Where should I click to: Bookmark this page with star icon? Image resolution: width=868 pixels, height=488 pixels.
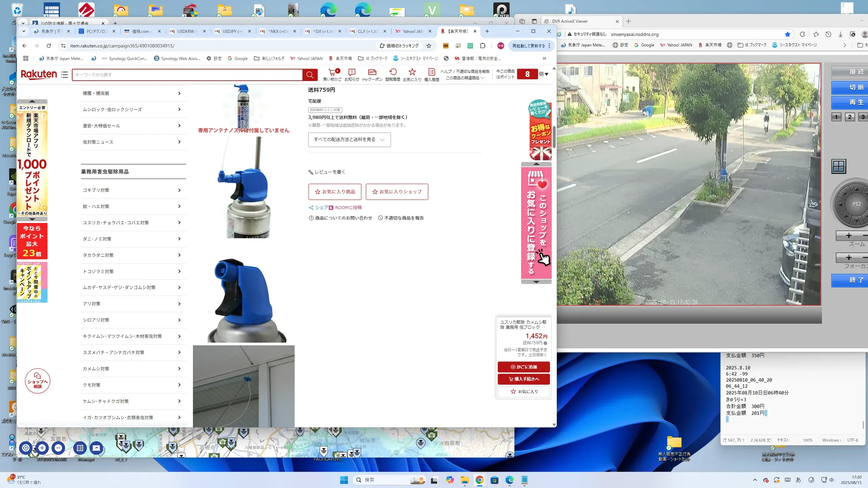point(429,46)
